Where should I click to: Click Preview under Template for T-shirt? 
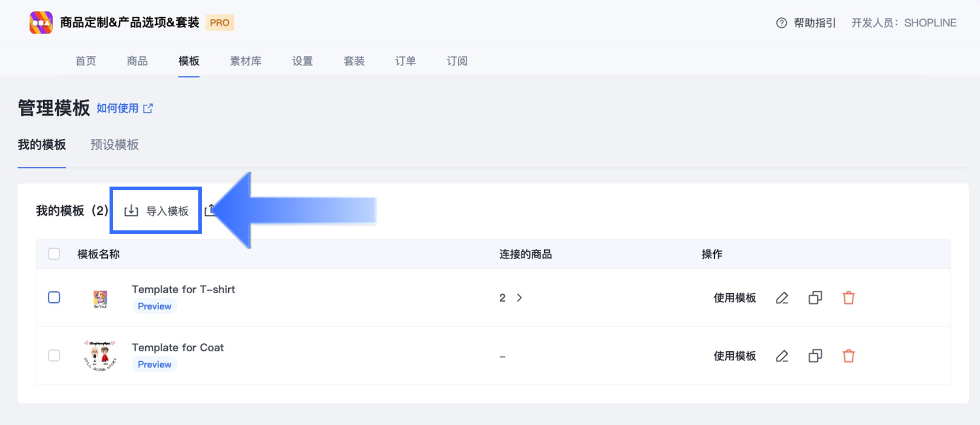154,306
